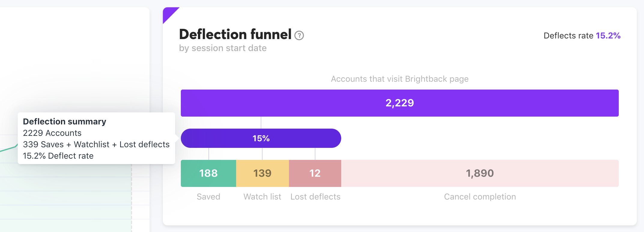Click the Watch list label
The height and width of the screenshot is (232, 644).
coord(262,197)
